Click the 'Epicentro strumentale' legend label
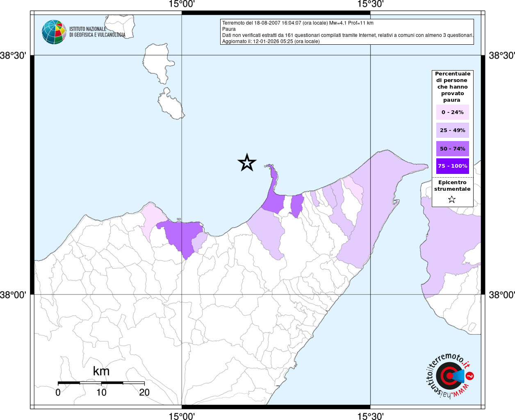The image size is (515, 420). tap(452, 186)
